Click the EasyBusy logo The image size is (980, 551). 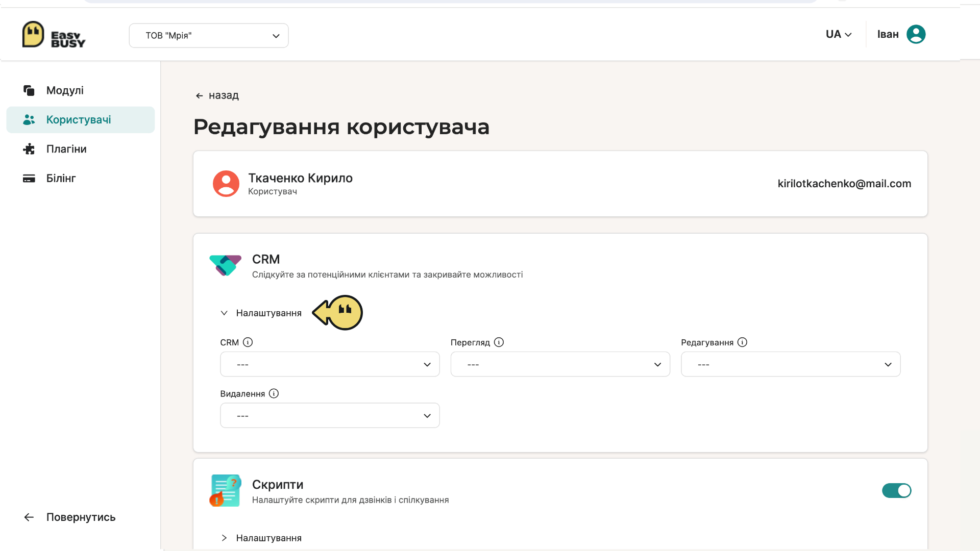click(x=54, y=35)
